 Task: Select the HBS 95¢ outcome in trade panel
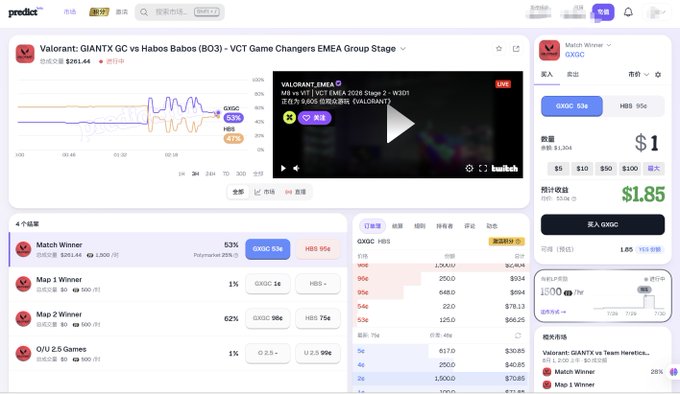[x=633, y=106]
